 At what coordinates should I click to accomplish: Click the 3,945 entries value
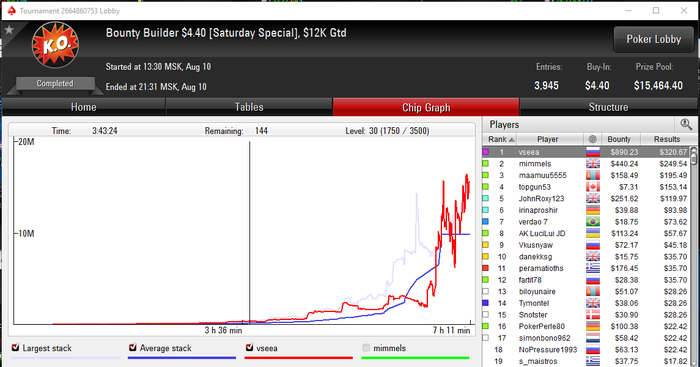(546, 86)
